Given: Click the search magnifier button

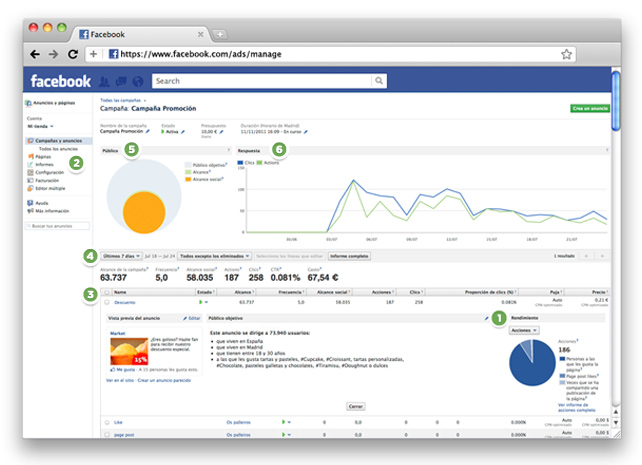Looking at the screenshot, I should tap(379, 81).
